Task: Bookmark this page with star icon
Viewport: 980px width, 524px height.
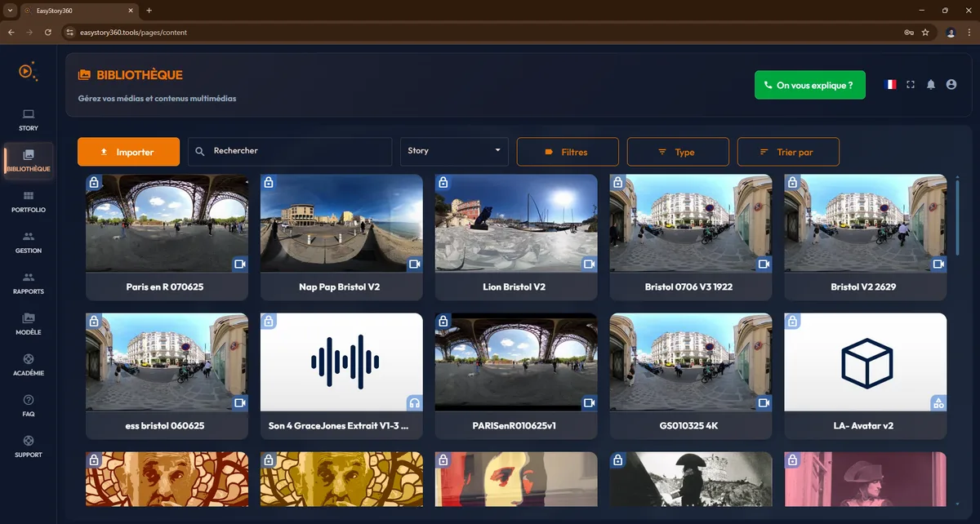Action: (x=925, y=33)
